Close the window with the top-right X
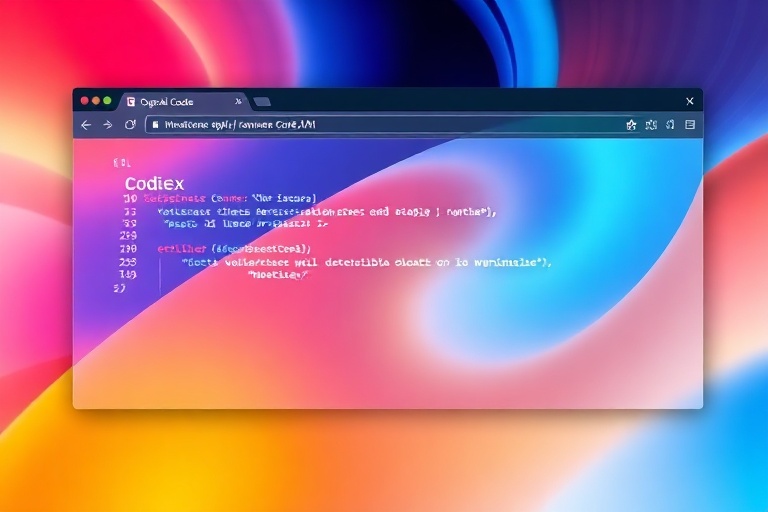768x512 pixels. point(690,101)
